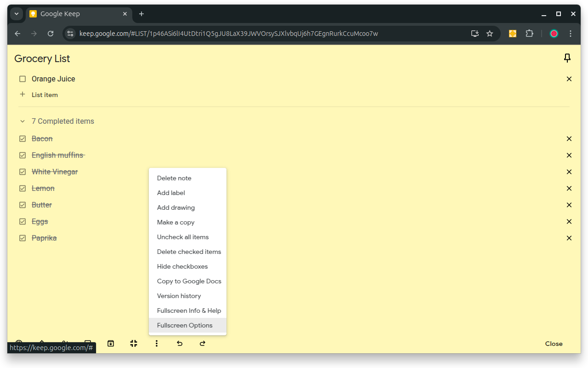Unpin the Grocery List note
This screenshot has height=368, width=588.
coord(567,58)
